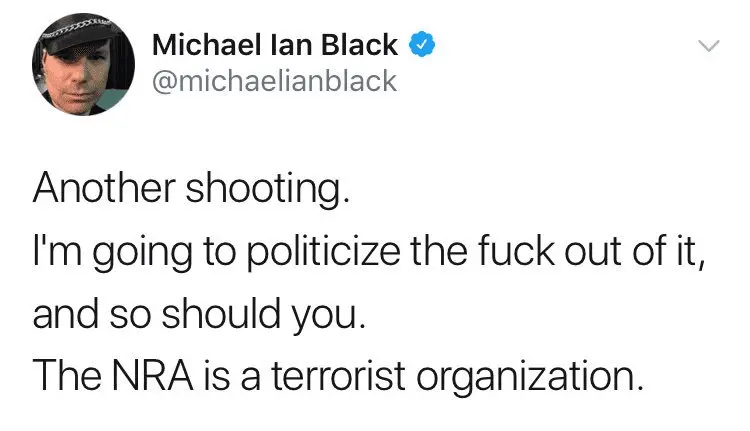Select the word "should" in the tweet
The width and height of the screenshot is (750, 431).
[x=221, y=313]
